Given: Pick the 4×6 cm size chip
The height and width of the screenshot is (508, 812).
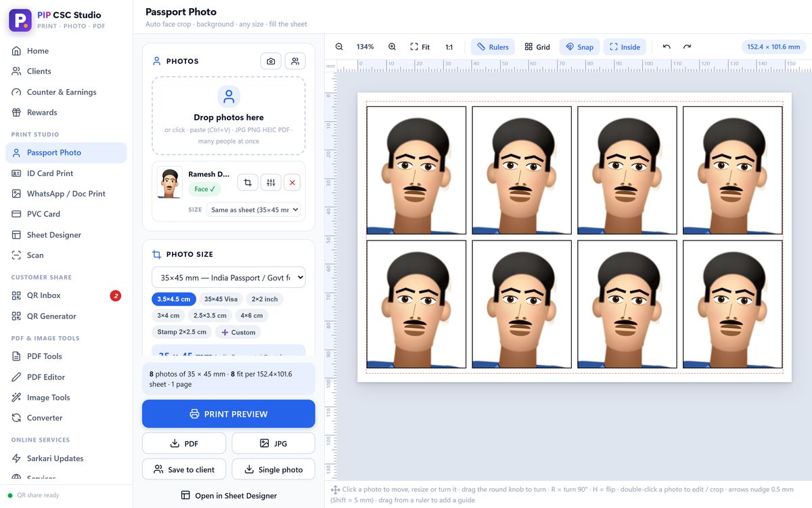Looking at the screenshot, I should 251,316.
